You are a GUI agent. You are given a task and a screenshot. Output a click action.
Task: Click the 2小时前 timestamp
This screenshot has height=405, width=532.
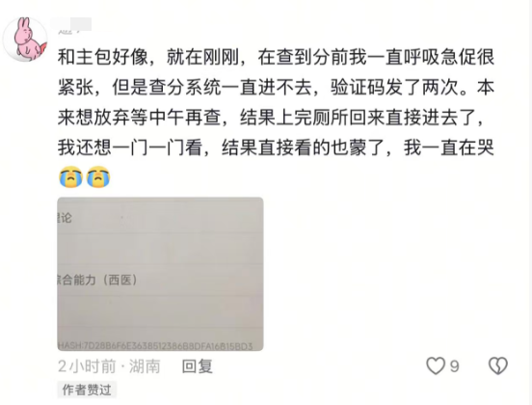point(87,366)
